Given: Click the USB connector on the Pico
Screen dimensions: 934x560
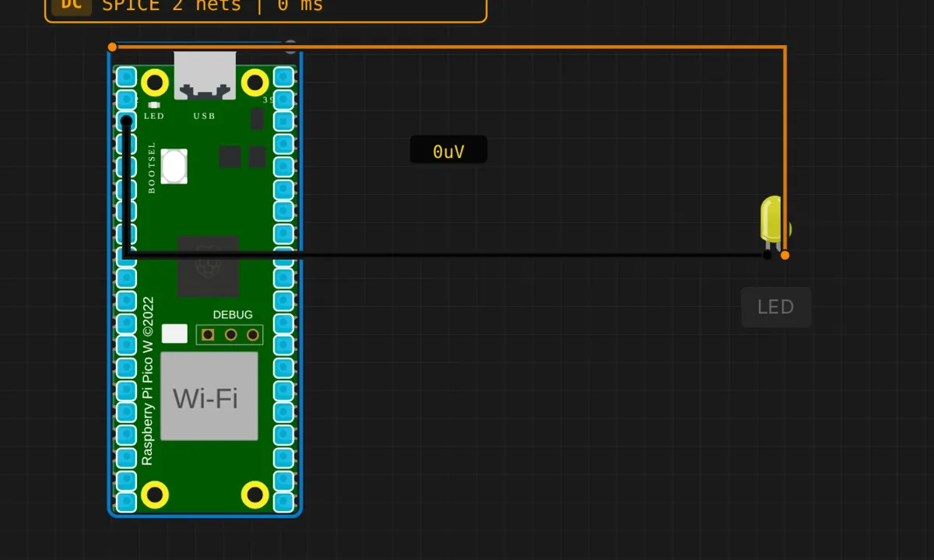Looking at the screenshot, I should coord(205,75).
